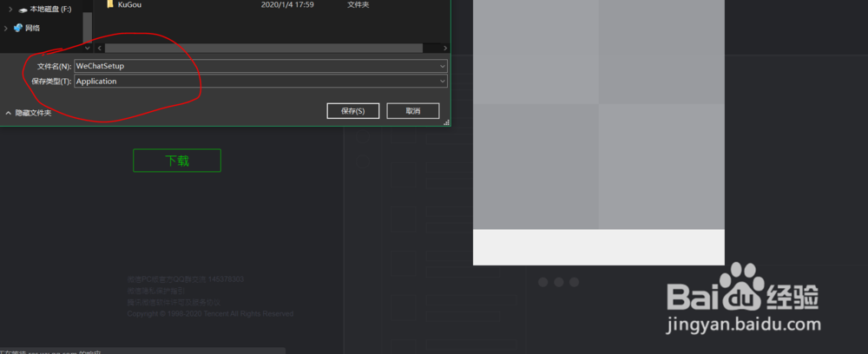This screenshot has width=868, height=354.
Task: Click 微信PC版官方QQ群交流 145378303 text
Action: click(x=186, y=279)
